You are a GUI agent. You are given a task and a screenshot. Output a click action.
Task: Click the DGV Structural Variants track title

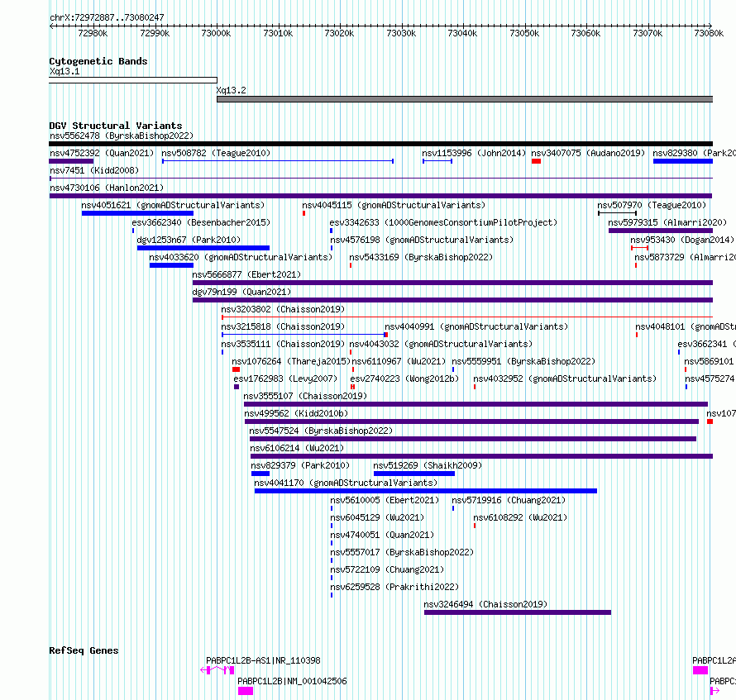pyautogui.click(x=116, y=126)
